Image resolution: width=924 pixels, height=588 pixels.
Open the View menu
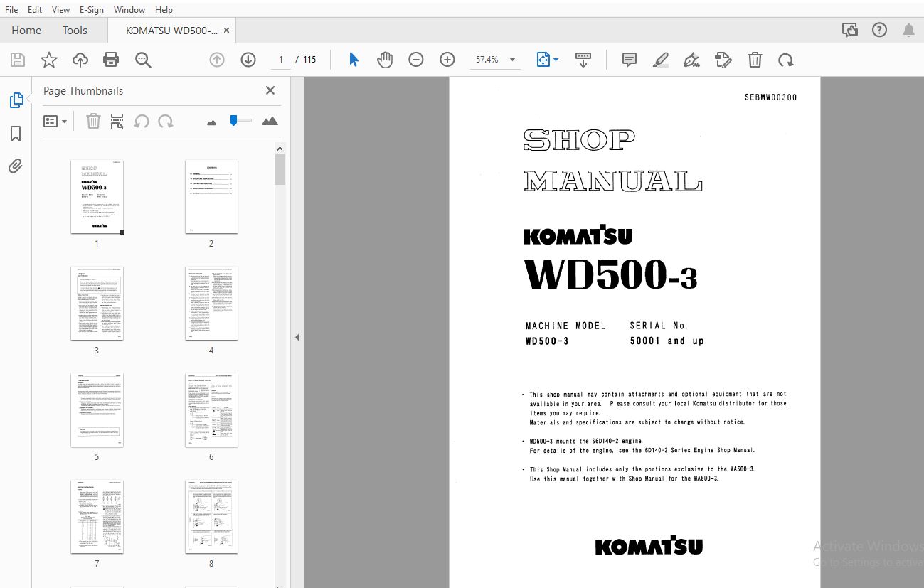[61, 9]
